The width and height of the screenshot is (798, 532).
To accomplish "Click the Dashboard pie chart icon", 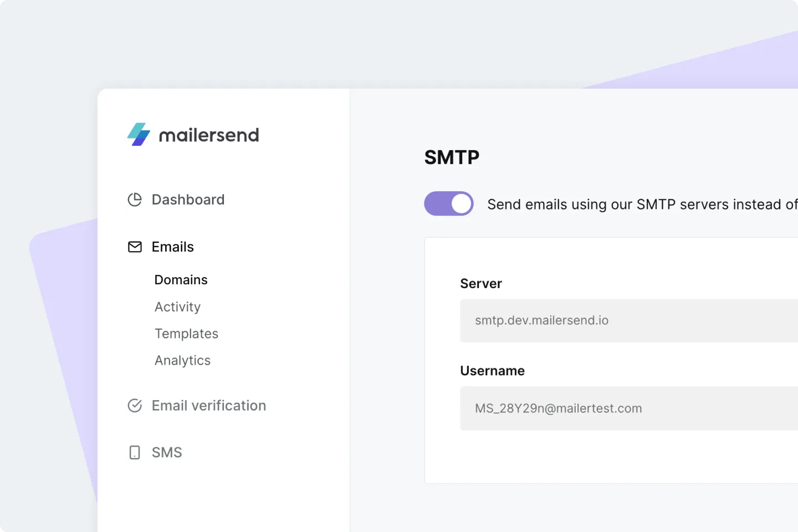I will (x=135, y=199).
